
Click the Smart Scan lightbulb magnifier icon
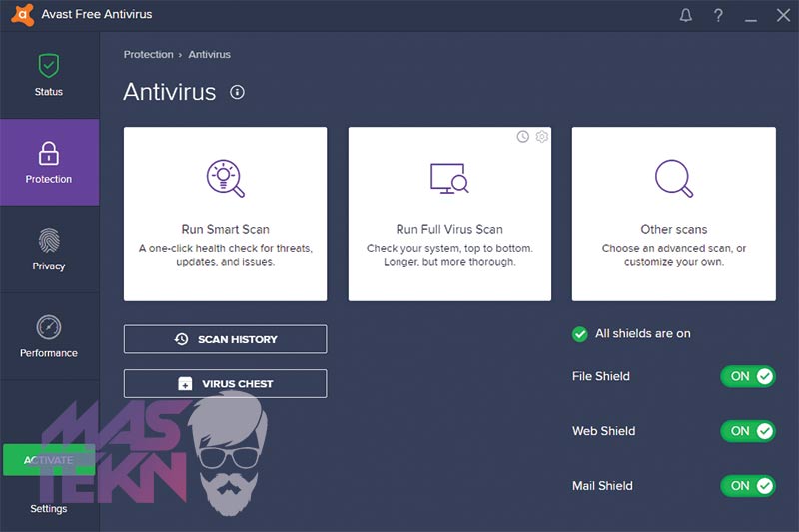[x=226, y=179]
